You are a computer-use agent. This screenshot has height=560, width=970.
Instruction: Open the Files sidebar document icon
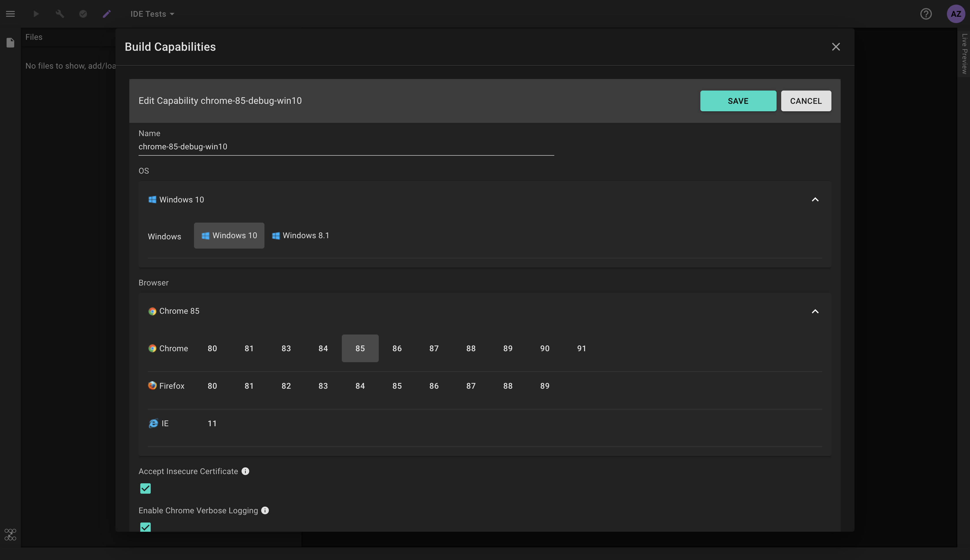pos(10,42)
